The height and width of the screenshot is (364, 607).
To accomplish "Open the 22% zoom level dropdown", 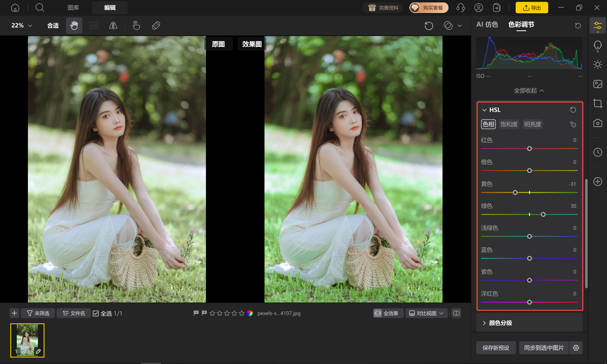I will [x=22, y=25].
